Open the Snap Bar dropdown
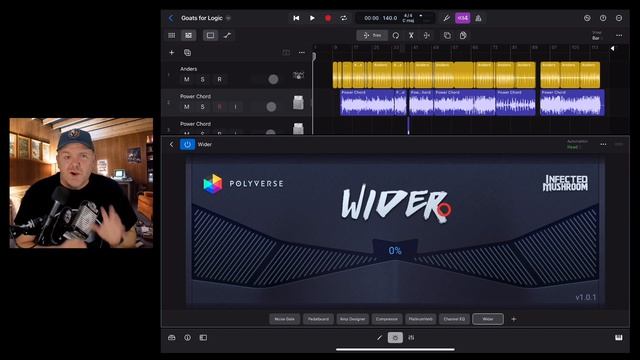The image size is (640, 360). pyautogui.click(x=597, y=36)
